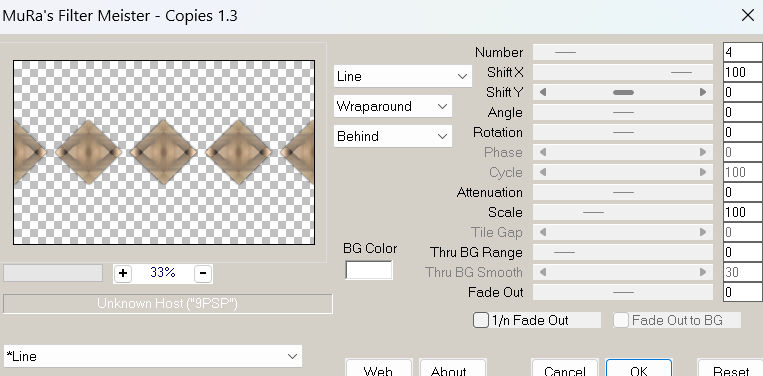
Task: Zoom in preview with plus button
Action: click(x=123, y=273)
